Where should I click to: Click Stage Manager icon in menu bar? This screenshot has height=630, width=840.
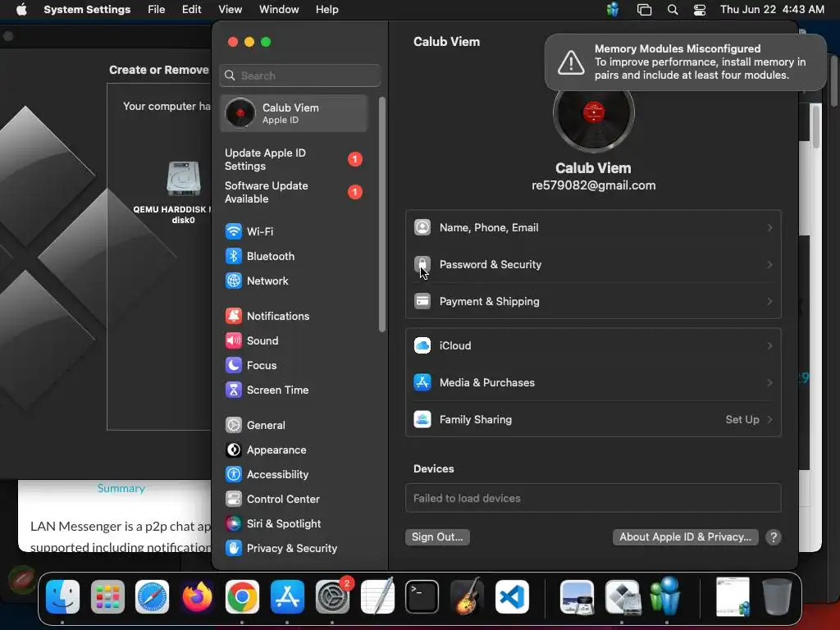tap(644, 10)
